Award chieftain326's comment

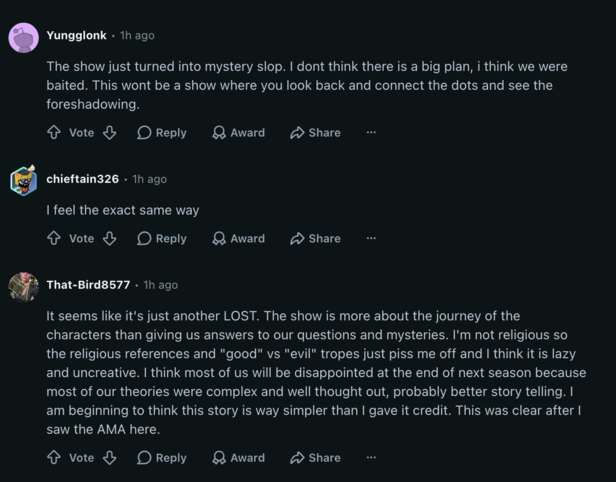pyautogui.click(x=238, y=238)
